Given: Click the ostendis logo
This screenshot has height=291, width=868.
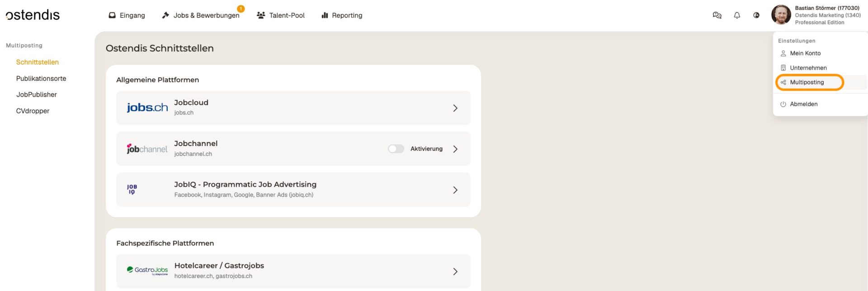Looking at the screenshot, I should 33,15.
